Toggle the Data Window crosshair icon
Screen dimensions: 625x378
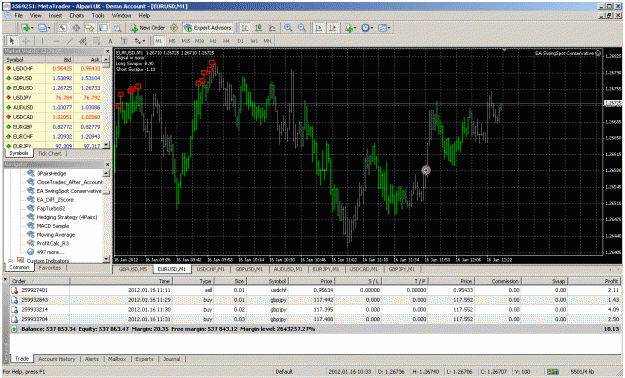(x=76, y=28)
